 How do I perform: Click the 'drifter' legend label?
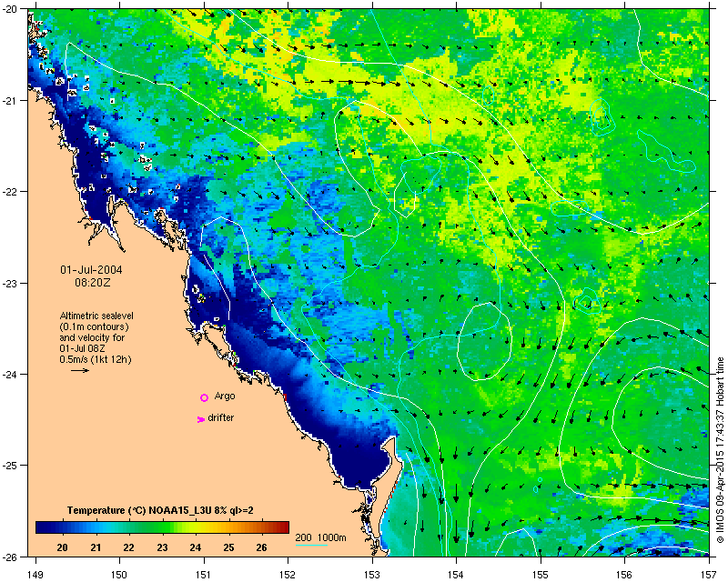221,417
